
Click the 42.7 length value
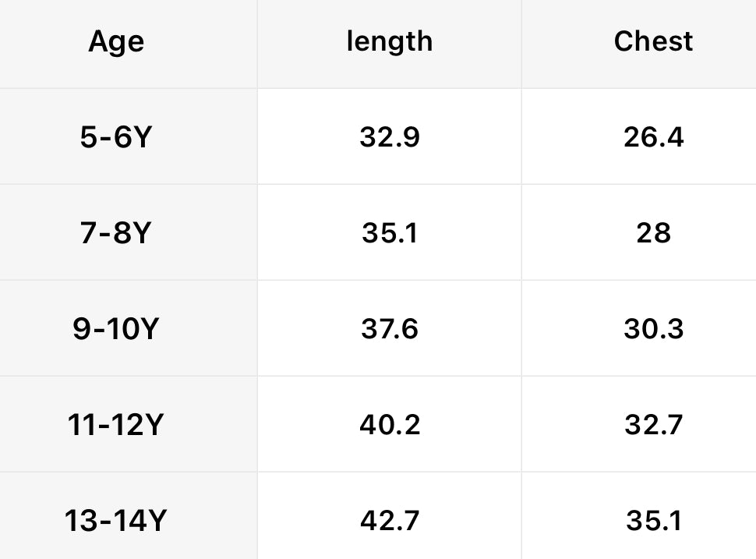(x=390, y=520)
